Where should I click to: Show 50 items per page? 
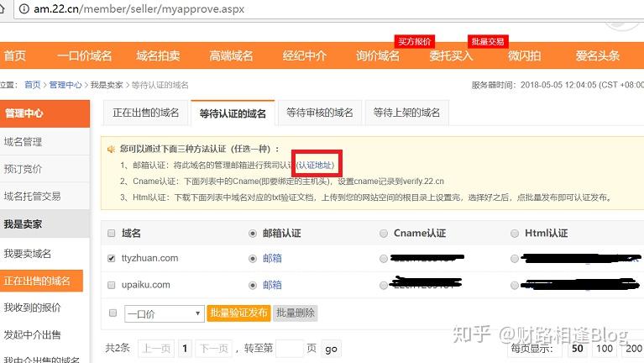pos(578,349)
